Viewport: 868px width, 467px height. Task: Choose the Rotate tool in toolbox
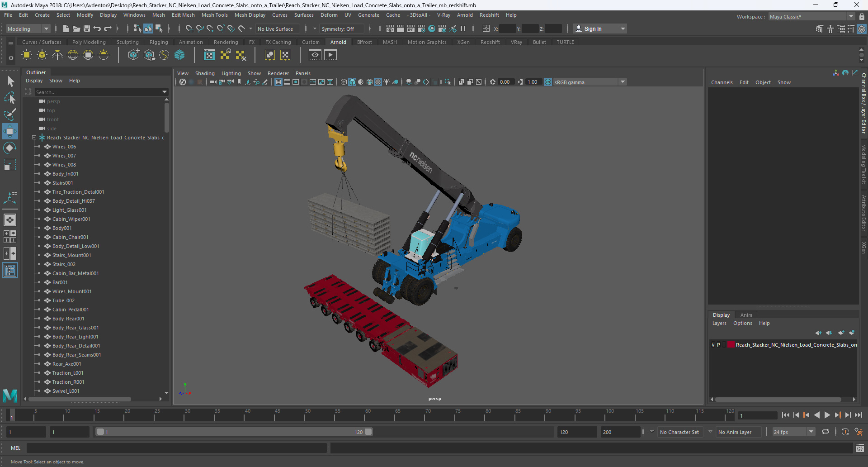[10, 148]
